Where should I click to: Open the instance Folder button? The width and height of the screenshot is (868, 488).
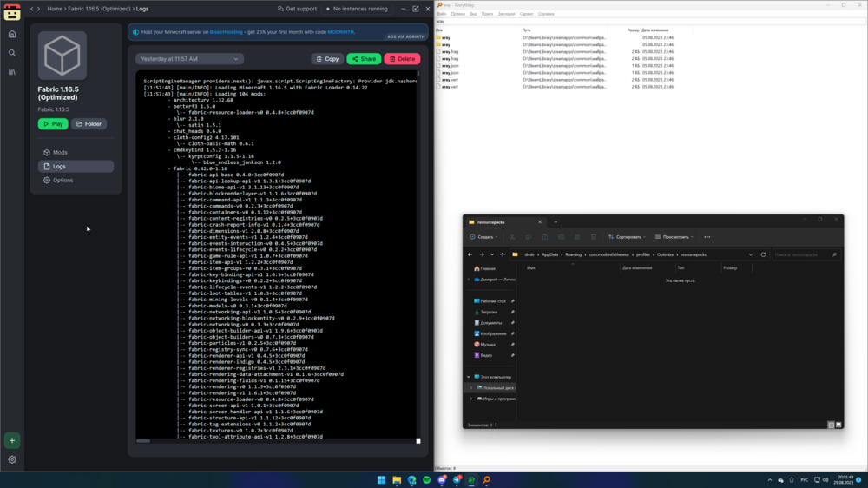[x=89, y=124]
